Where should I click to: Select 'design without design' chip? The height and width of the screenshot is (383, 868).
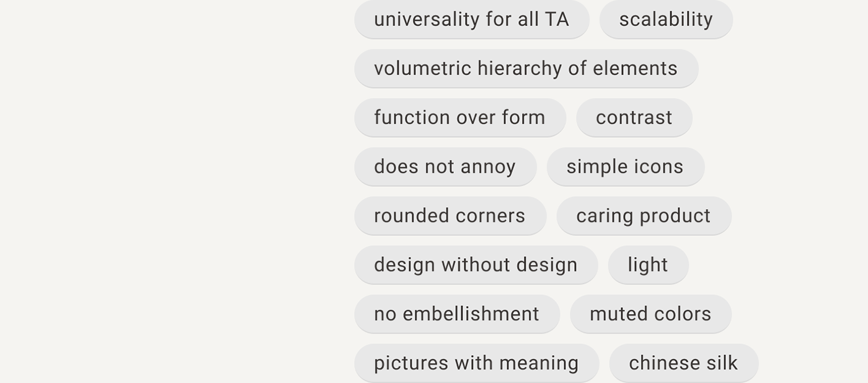476,264
